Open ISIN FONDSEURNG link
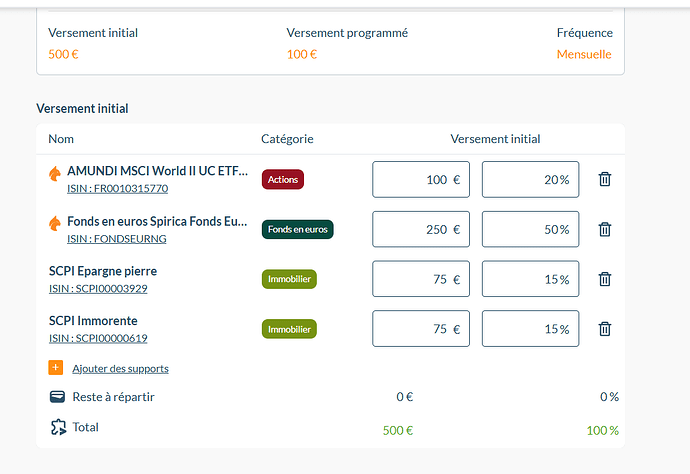The image size is (690, 474). [117, 239]
